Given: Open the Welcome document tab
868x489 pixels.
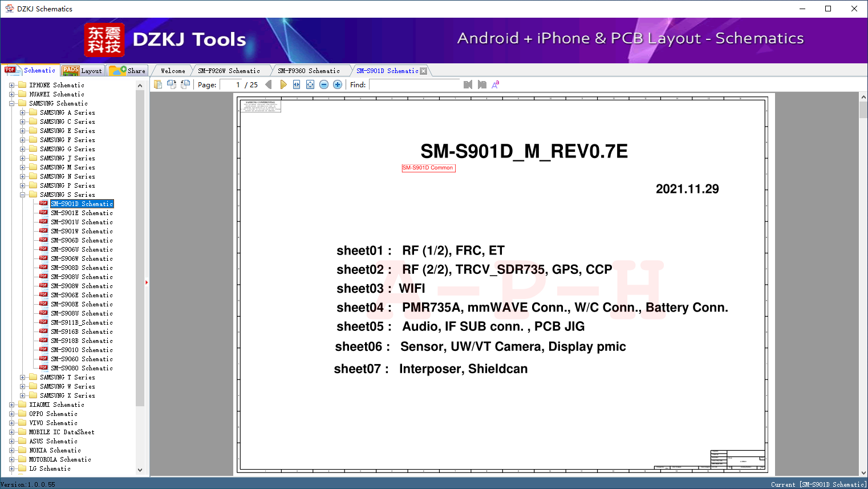Looking at the screenshot, I should pyautogui.click(x=173, y=71).
